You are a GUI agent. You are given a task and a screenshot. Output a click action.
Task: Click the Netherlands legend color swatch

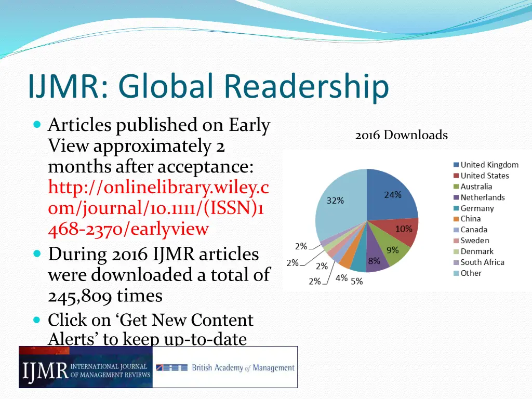456,197
